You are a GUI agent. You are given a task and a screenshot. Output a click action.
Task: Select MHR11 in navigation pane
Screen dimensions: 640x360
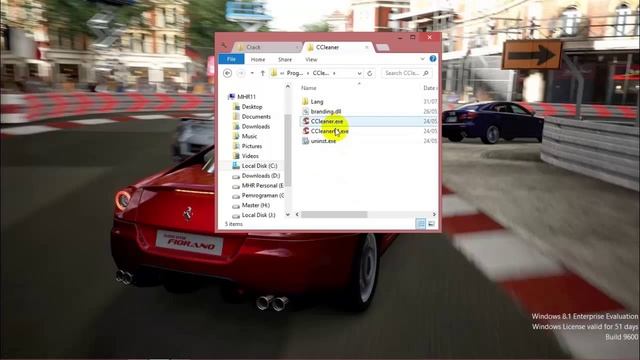tap(247, 97)
